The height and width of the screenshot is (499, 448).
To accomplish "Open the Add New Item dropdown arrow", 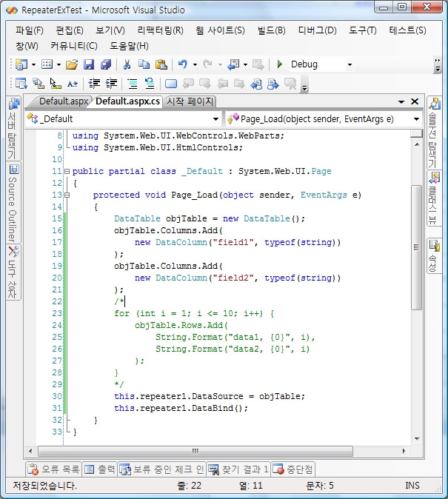I will (x=59, y=65).
